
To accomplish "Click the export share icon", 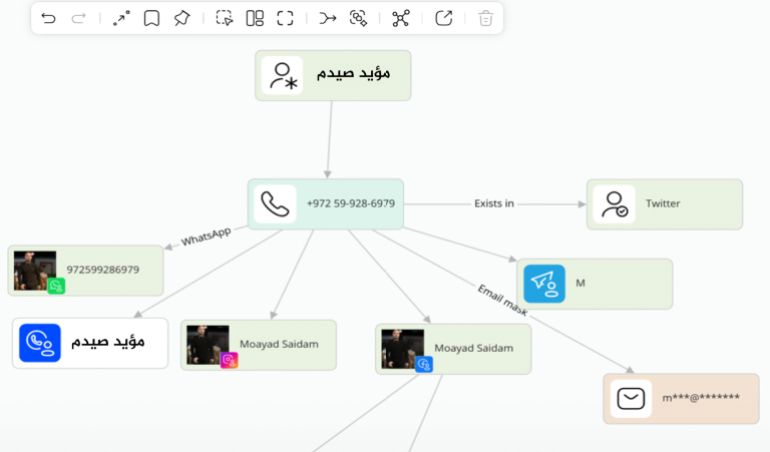I will (x=443, y=18).
